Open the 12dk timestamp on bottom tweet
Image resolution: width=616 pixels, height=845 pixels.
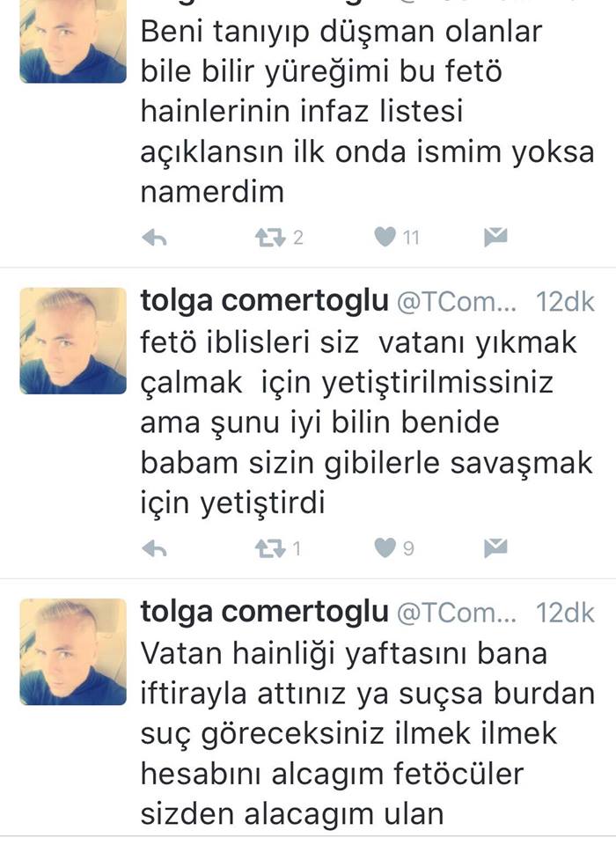point(565,614)
